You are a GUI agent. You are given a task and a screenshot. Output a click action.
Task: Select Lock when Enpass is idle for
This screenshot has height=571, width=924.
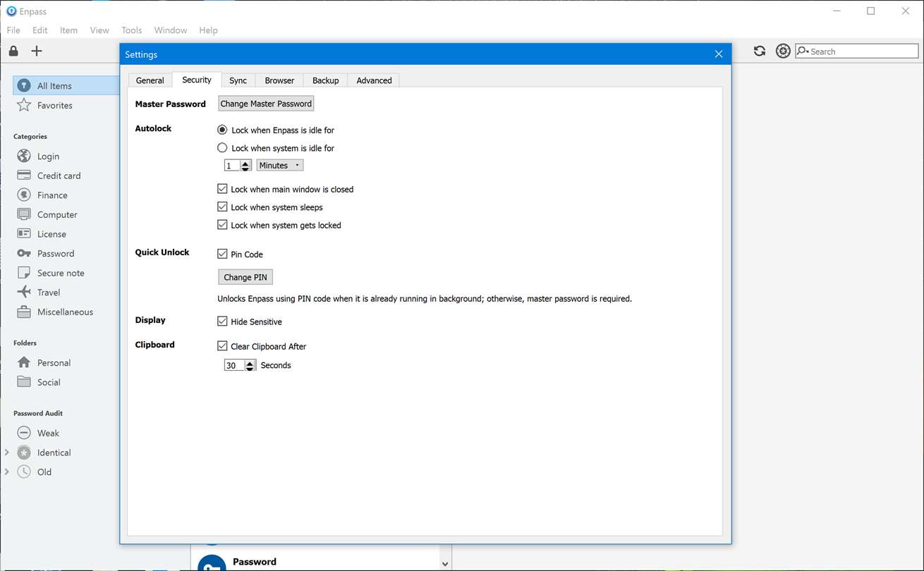[222, 130]
